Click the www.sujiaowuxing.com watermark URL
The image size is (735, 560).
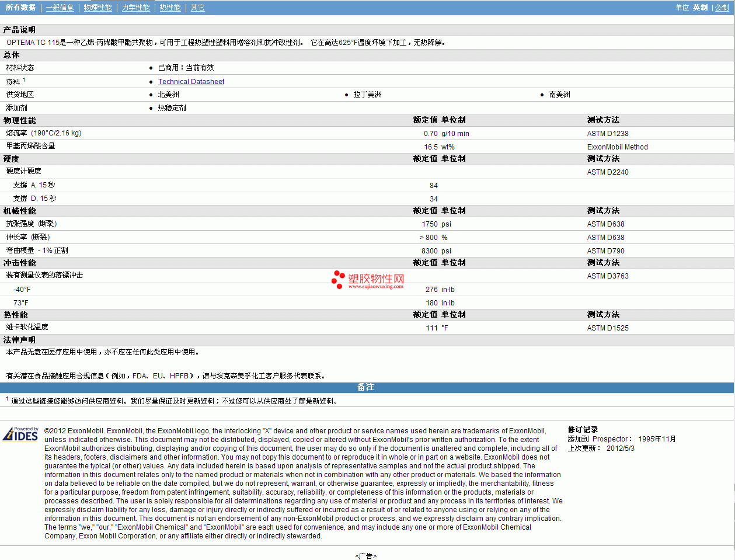pos(375,287)
